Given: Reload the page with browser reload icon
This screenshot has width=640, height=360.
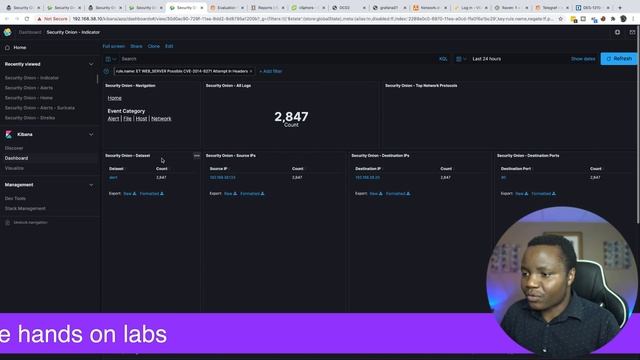Looking at the screenshot, I should click(27, 19).
